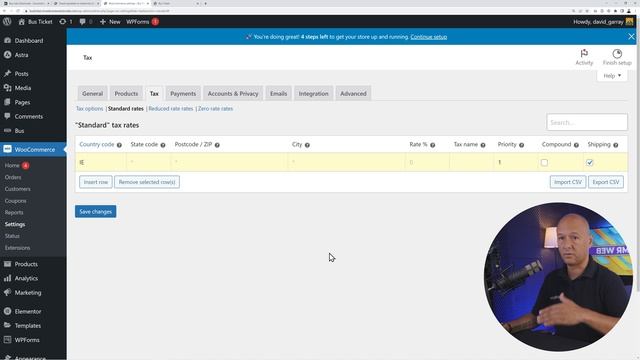
Task: Click the Insert row button
Action: [96, 182]
